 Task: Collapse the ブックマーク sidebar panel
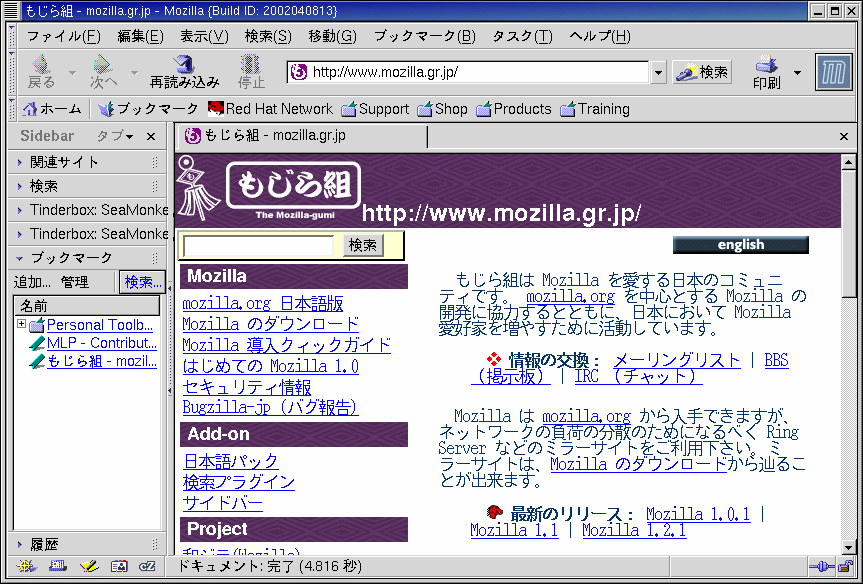tap(86, 258)
